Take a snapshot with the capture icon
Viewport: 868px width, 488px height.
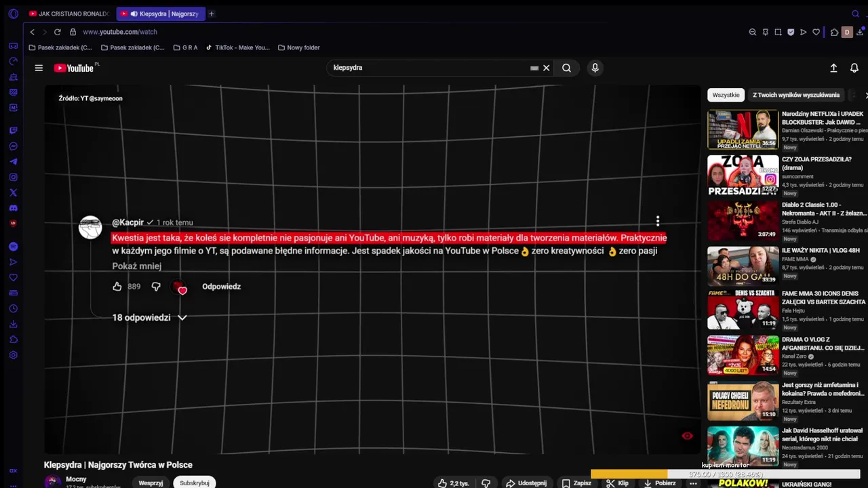click(x=778, y=32)
